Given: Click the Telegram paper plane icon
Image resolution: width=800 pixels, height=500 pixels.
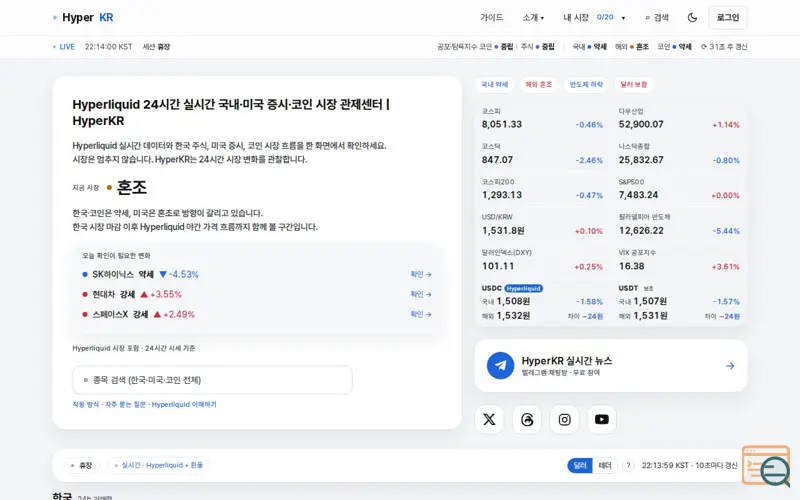Looking at the screenshot, I should click(x=501, y=366).
